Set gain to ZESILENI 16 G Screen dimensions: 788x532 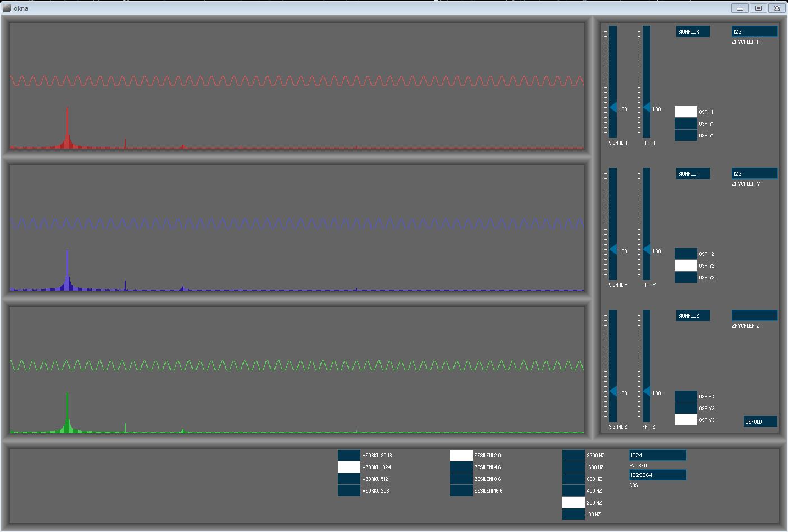click(461, 490)
